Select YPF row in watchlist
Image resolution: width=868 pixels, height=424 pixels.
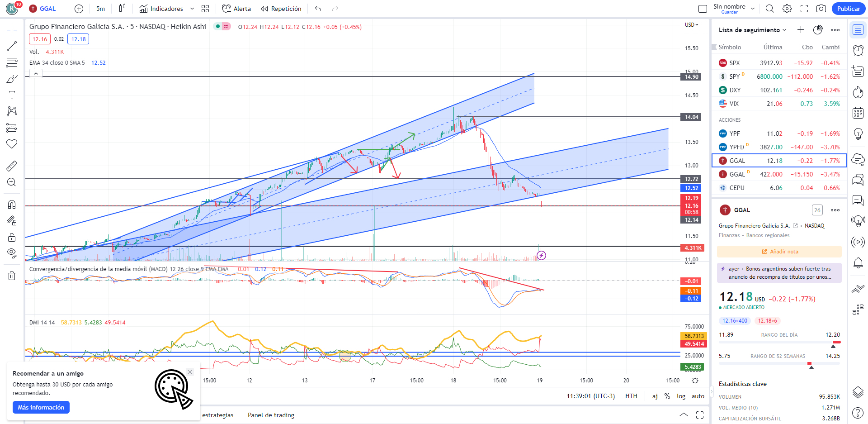pyautogui.click(x=779, y=133)
